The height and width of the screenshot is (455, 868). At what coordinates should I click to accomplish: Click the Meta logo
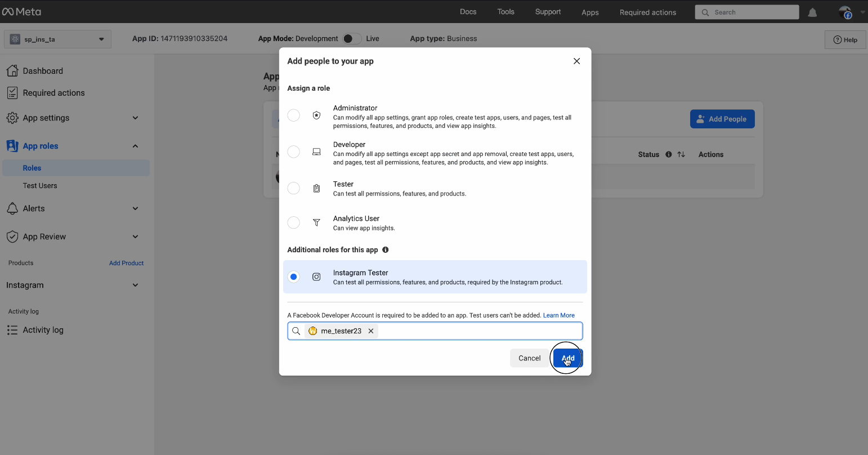tap(23, 11)
